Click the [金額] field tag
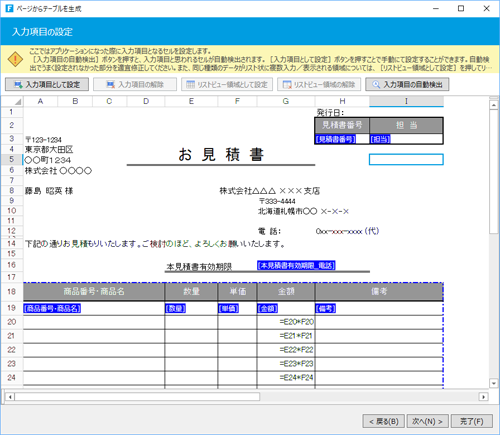Image resolution: width=500 pixels, height=435 pixels. tap(267, 308)
